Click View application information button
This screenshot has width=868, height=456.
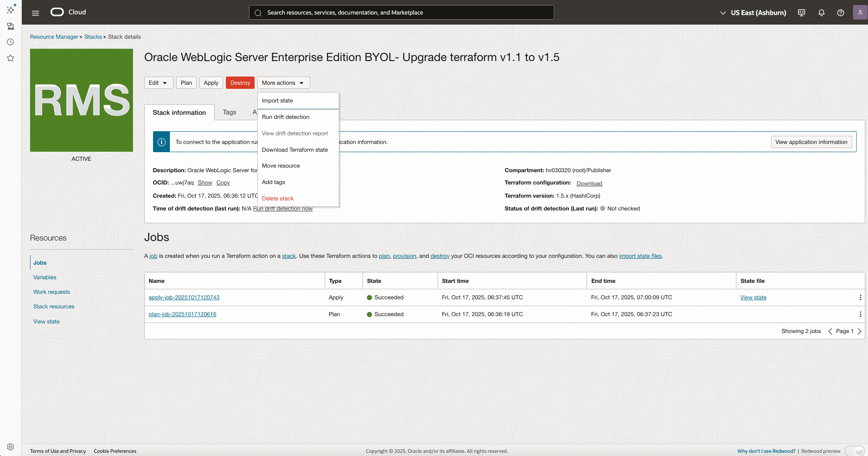[811, 142]
